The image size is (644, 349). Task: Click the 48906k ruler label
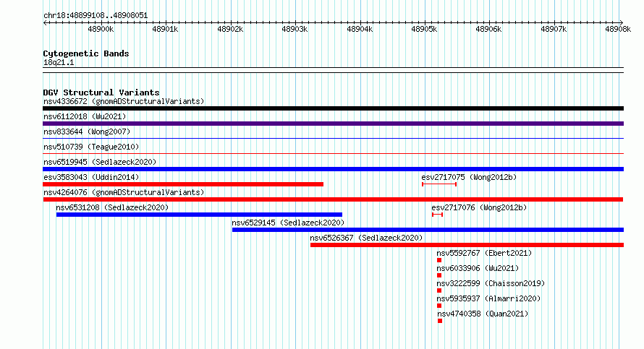pyautogui.click(x=488, y=29)
